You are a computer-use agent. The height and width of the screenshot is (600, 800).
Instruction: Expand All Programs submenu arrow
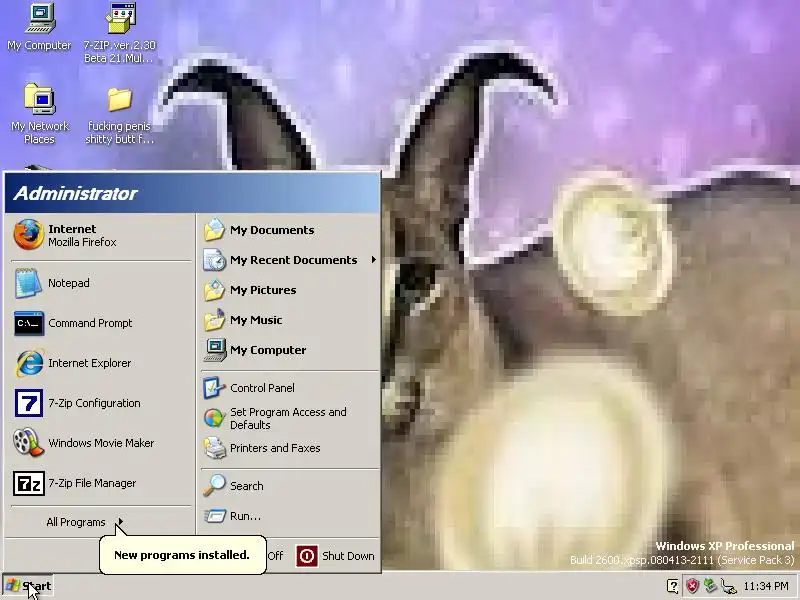pyautogui.click(x=120, y=522)
